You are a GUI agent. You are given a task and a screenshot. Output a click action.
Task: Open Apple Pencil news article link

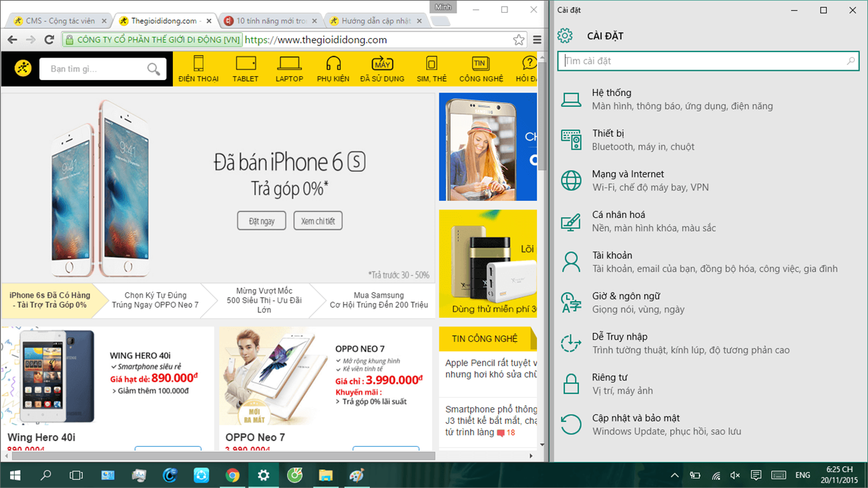491,369
